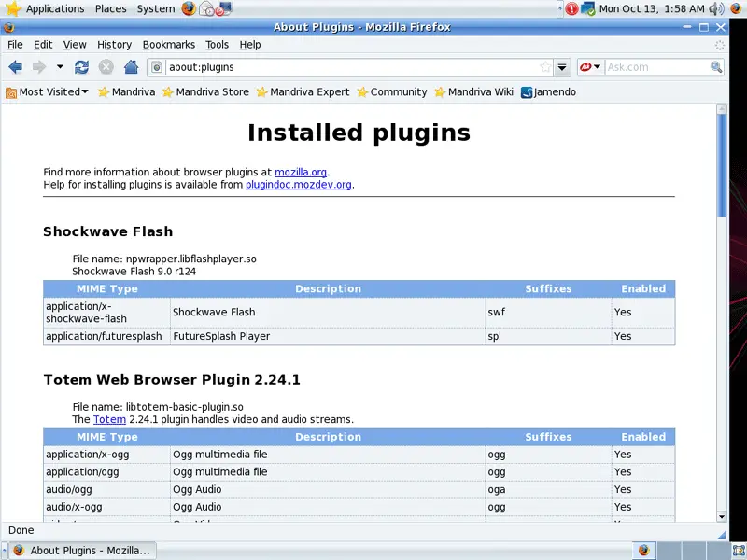
Task: Open the Places menu in top panel
Action: point(110,8)
